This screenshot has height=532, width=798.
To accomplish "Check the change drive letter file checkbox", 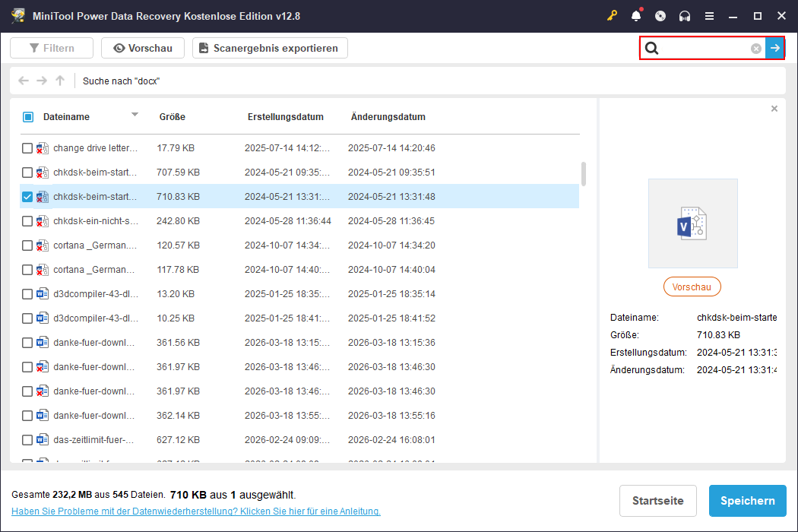I will point(27,148).
